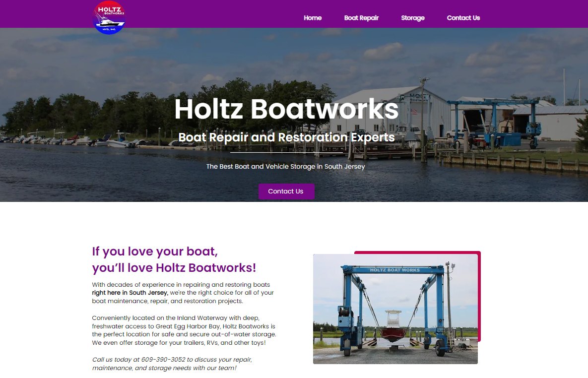Select Contact Us in the top navigation
Image resolution: width=588 pixels, height=378 pixels.
tap(463, 18)
